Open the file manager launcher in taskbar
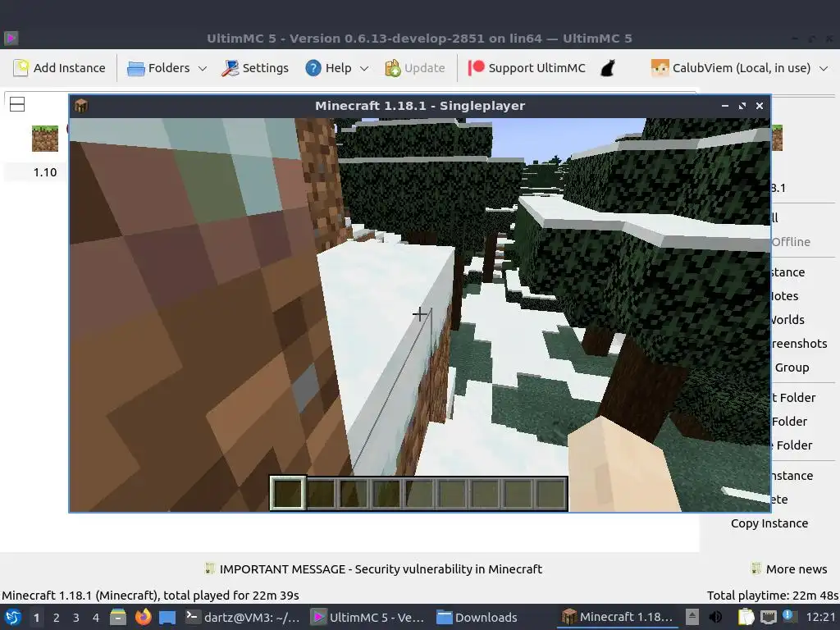 (118, 617)
